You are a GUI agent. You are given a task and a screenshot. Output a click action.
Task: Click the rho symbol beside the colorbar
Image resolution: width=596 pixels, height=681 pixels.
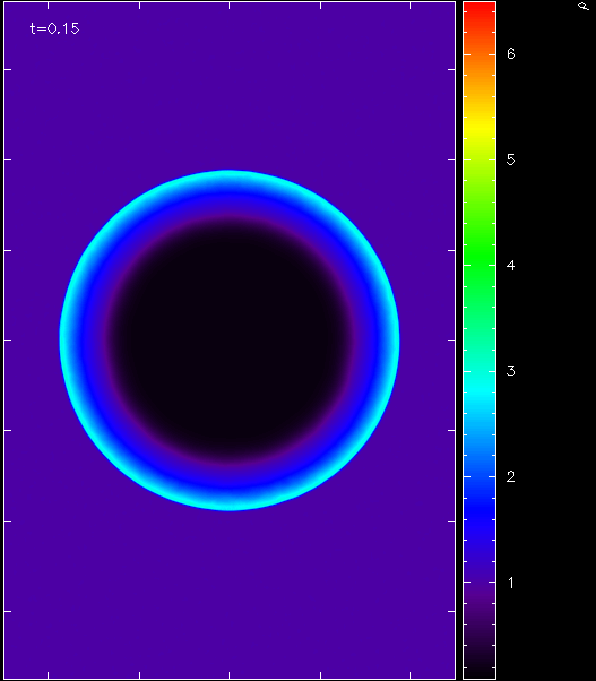(583, 6)
